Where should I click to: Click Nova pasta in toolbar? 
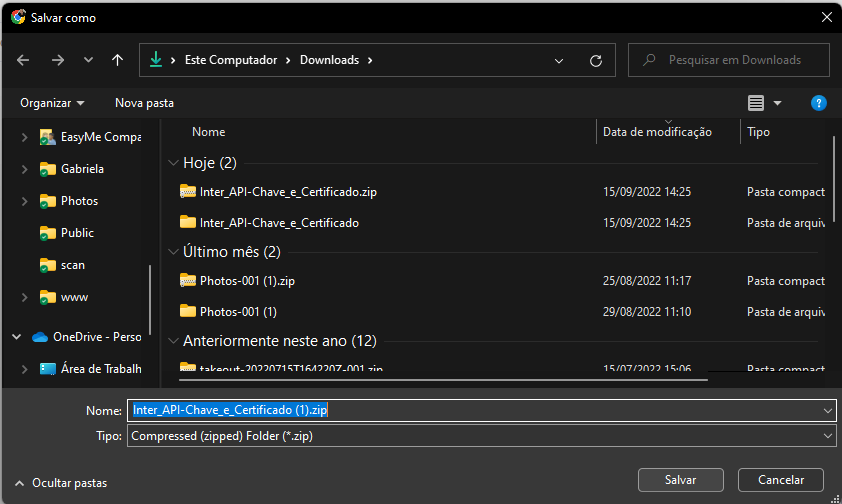coord(144,103)
